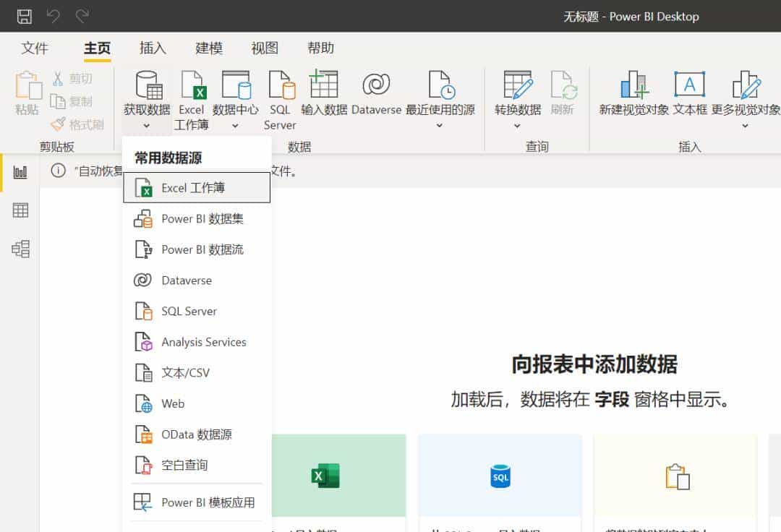Screen dimensions: 781x532
Task: Open the 文件 menu
Action: (34, 48)
